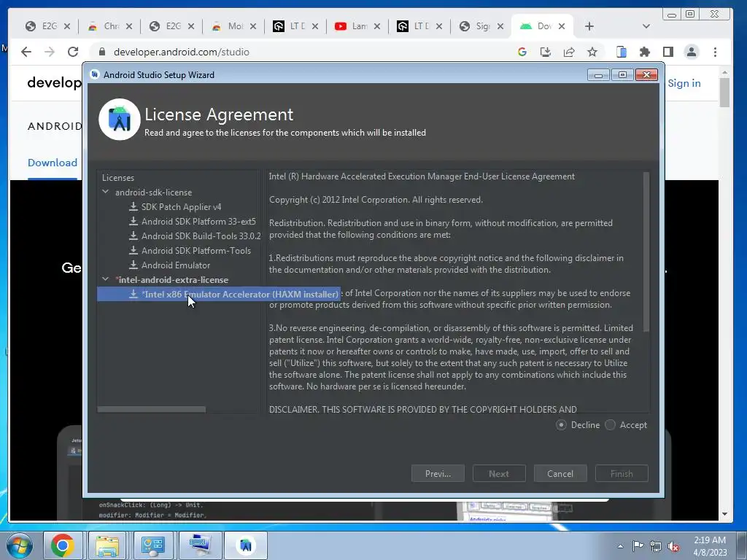Select Android SDK Platform-Tools entry
Screen dimensions: 747x560
click(x=196, y=251)
